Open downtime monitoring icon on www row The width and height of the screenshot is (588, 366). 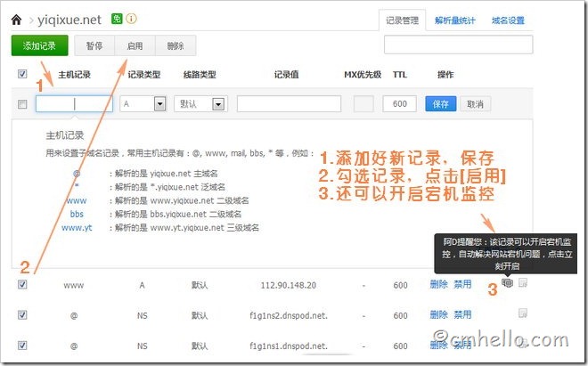(507, 283)
